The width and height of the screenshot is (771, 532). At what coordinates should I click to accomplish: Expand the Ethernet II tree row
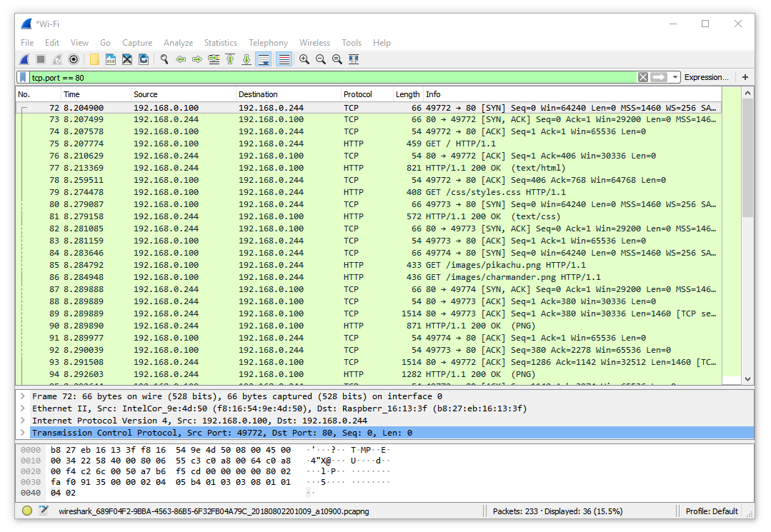click(24, 408)
